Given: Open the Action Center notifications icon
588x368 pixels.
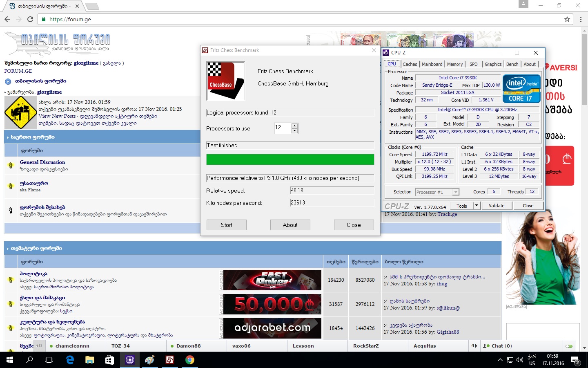Looking at the screenshot, I should pos(575,360).
